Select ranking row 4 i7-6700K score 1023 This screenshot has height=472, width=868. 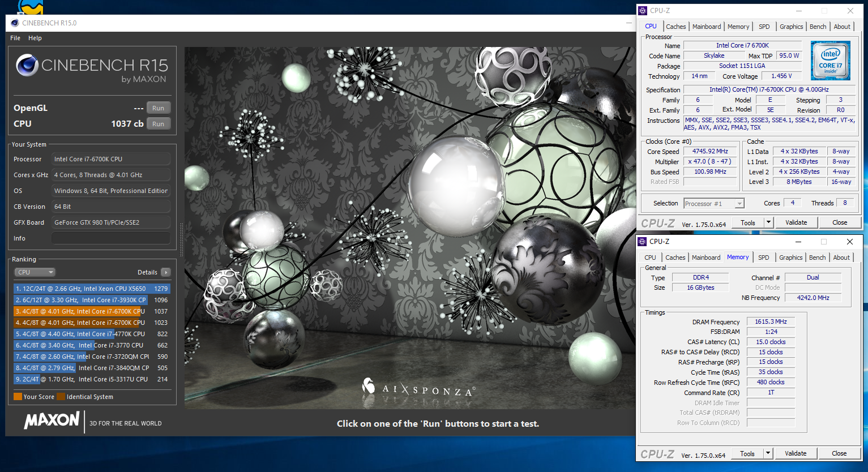92,323
